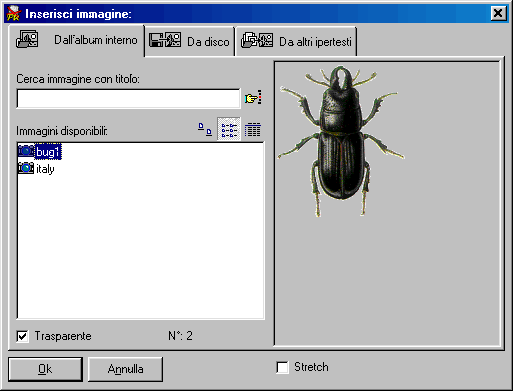Enable the Stretch checkbox
This screenshot has height=391, width=513.
click(282, 367)
